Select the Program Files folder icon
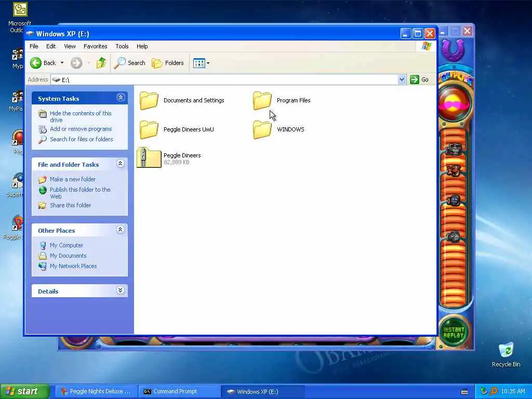 click(x=262, y=100)
